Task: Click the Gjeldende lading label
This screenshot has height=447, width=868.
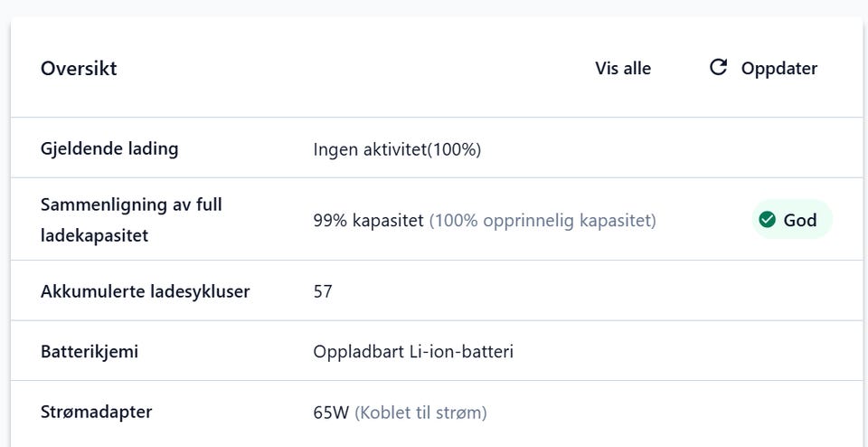Action: [x=109, y=148]
